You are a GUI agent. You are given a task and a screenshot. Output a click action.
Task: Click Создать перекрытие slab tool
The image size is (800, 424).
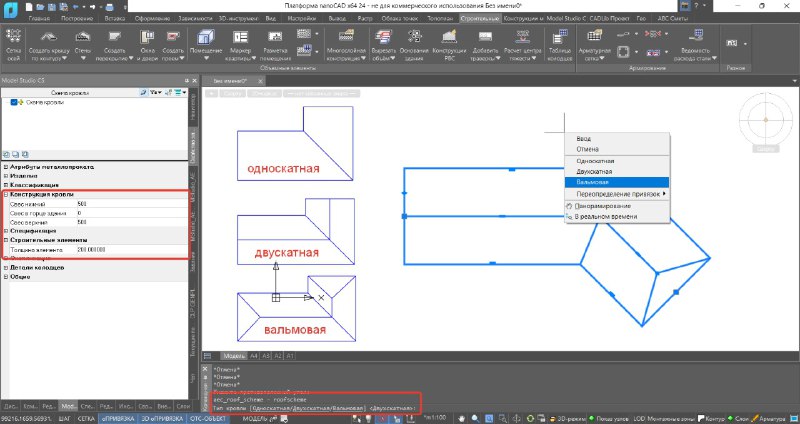[115, 45]
